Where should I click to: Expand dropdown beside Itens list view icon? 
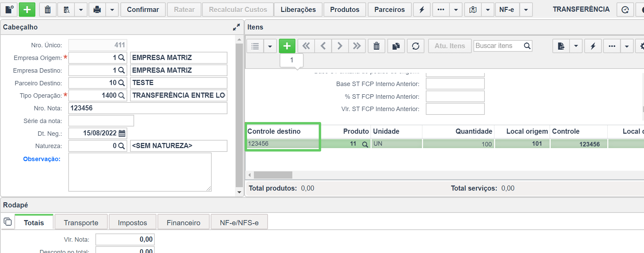pyautogui.click(x=270, y=46)
